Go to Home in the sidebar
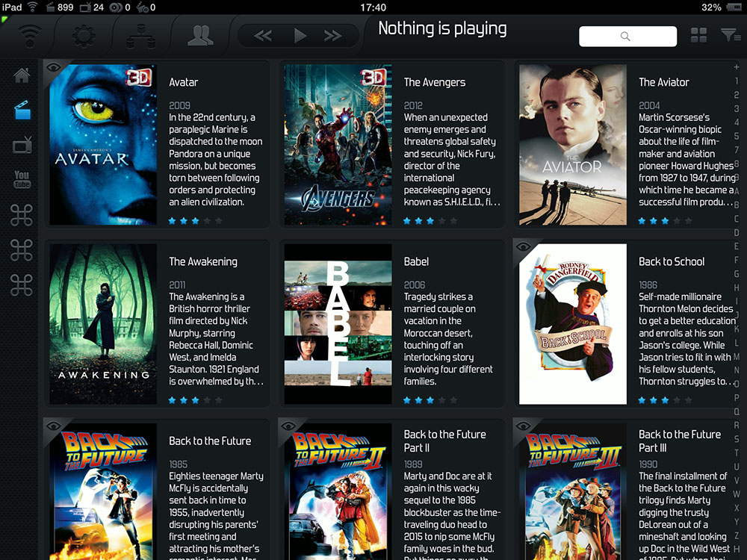747x560 pixels. click(x=22, y=75)
